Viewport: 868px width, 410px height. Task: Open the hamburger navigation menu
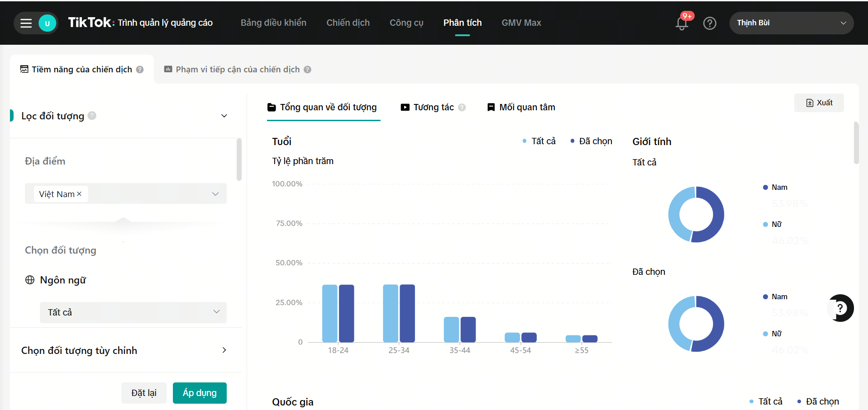pyautogui.click(x=26, y=23)
